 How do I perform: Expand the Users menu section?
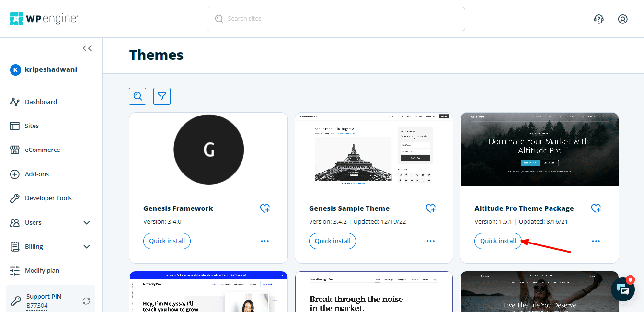click(87, 222)
